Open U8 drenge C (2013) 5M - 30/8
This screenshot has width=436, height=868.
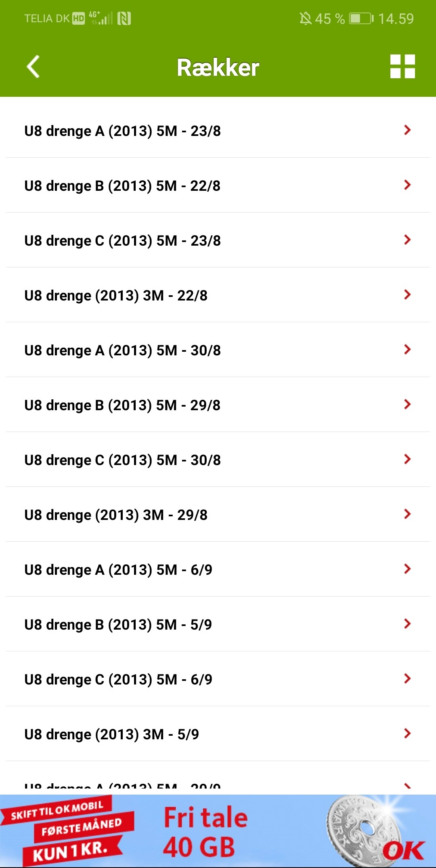point(123,460)
